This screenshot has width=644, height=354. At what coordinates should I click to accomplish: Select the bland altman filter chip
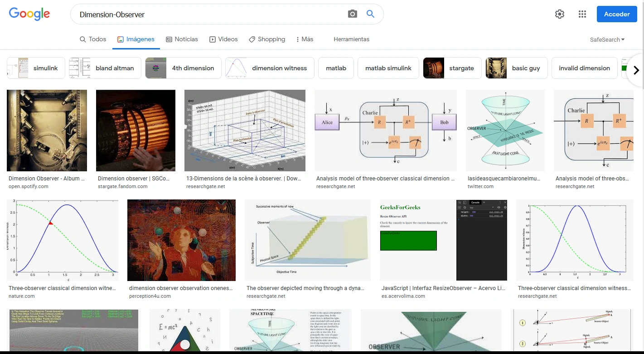(105, 68)
